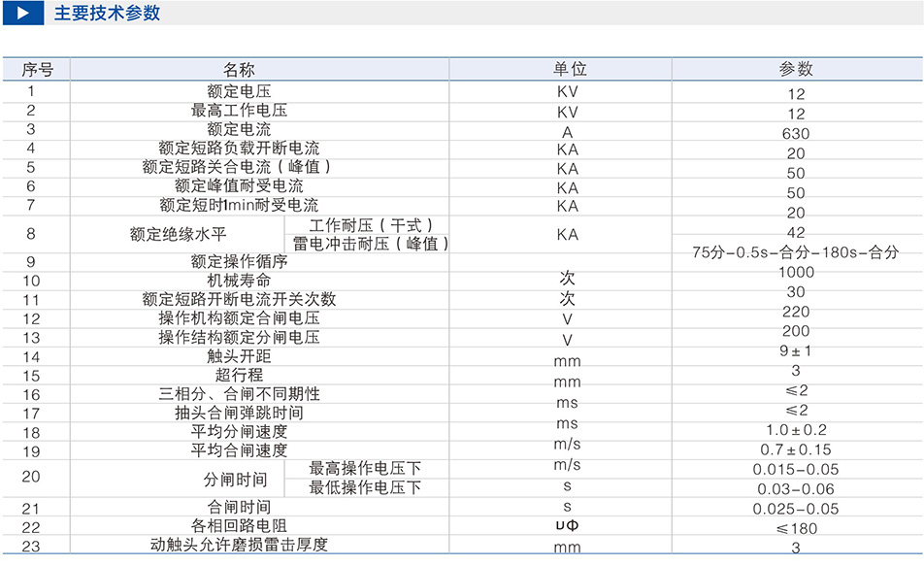Image resolution: width=924 pixels, height=565 pixels.
Task: Select the 名称 column header
Action: click(239, 70)
